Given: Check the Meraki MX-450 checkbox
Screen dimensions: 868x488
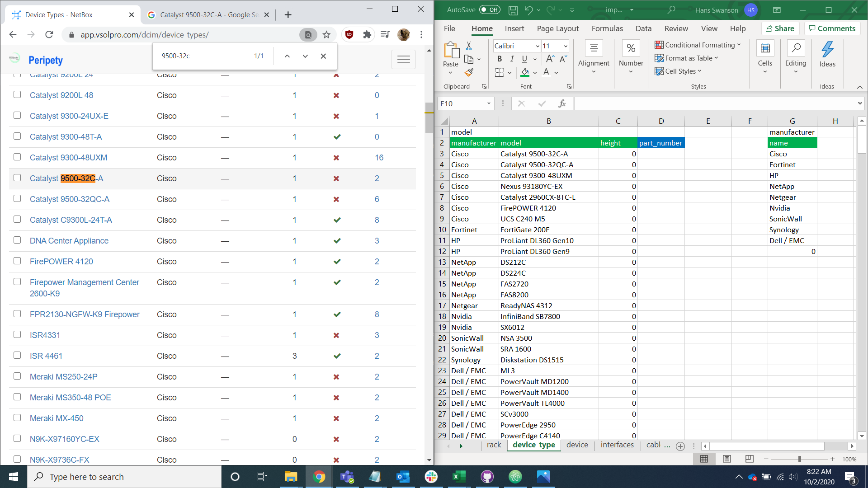Looking at the screenshot, I should click(x=17, y=418).
